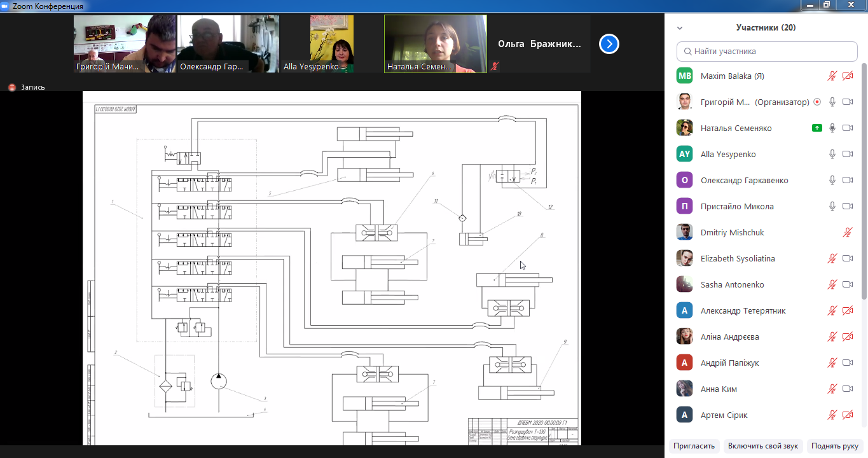Image resolution: width=868 pixels, height=458 pixels.
Task: Click Аліна Андрєєва's disabled camera icon
Action: [x=848, y=337]
